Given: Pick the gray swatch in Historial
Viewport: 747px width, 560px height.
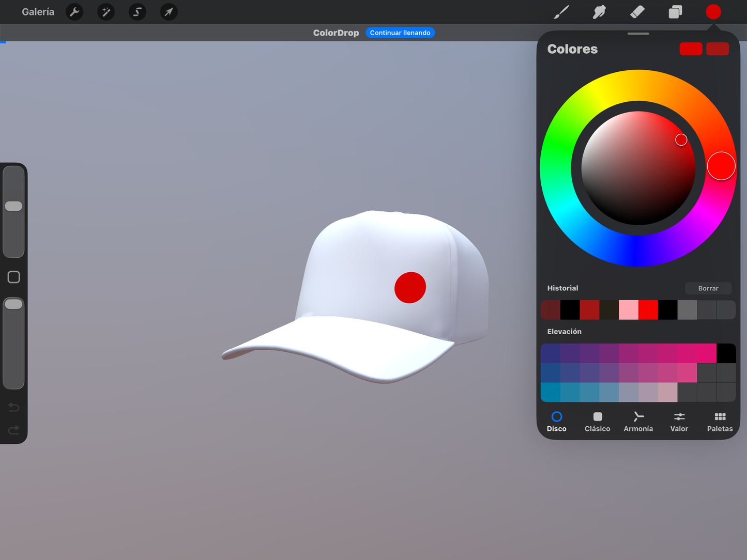Looking at the screenshot, I should 687,310.
